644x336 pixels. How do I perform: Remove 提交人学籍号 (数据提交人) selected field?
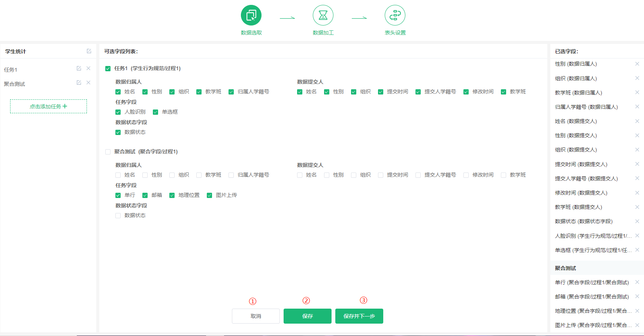(x=637, y=178)
